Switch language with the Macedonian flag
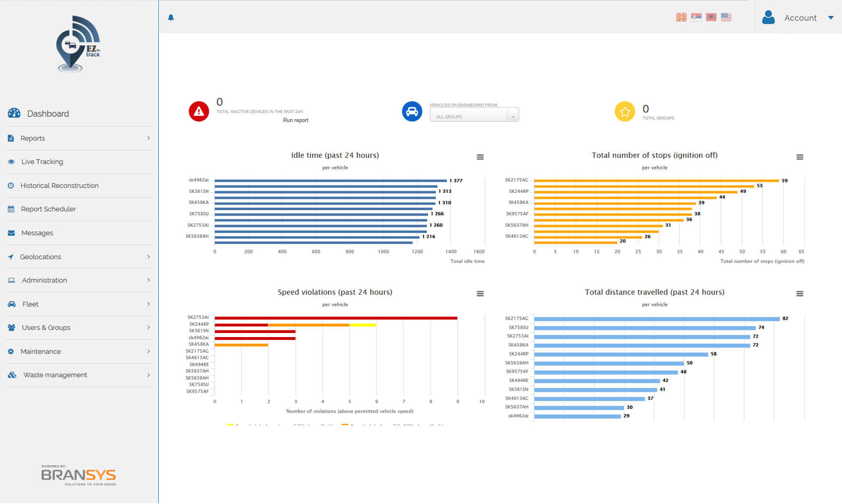842x504 pixels. (681, 17)
